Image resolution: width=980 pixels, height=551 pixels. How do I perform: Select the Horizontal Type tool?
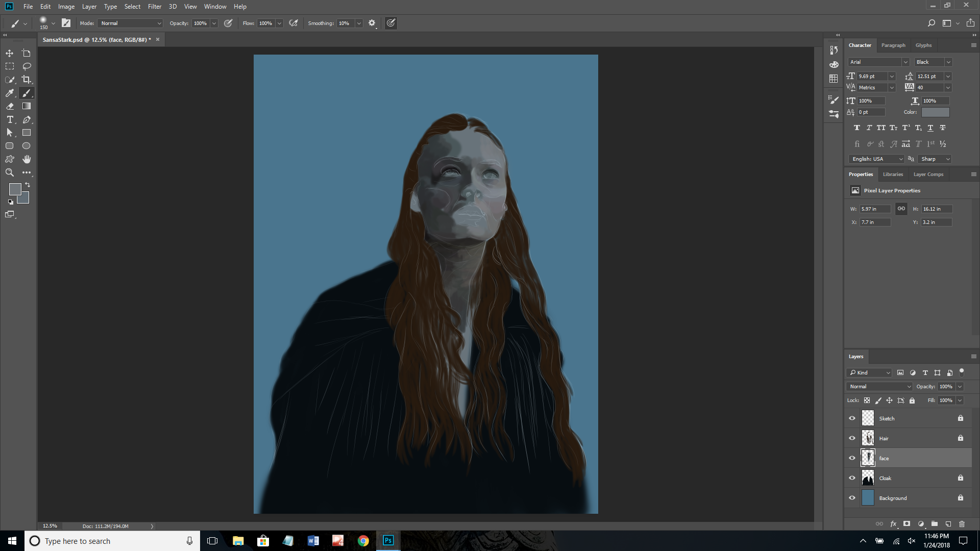coord(10,119)
